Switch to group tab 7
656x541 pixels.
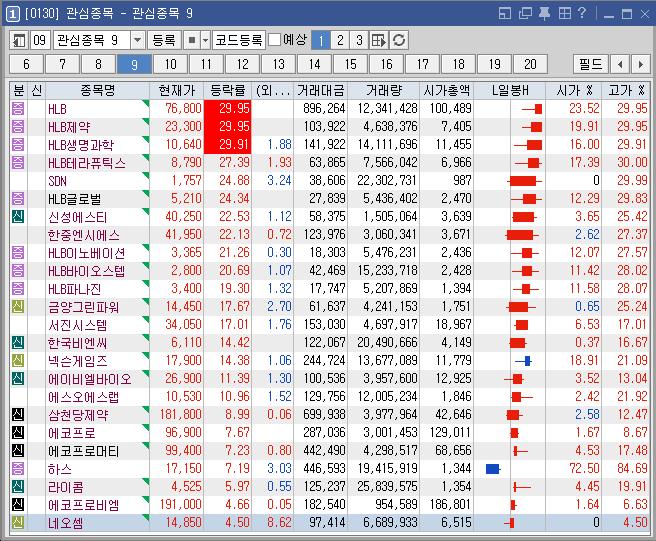(x=62, y=64)
